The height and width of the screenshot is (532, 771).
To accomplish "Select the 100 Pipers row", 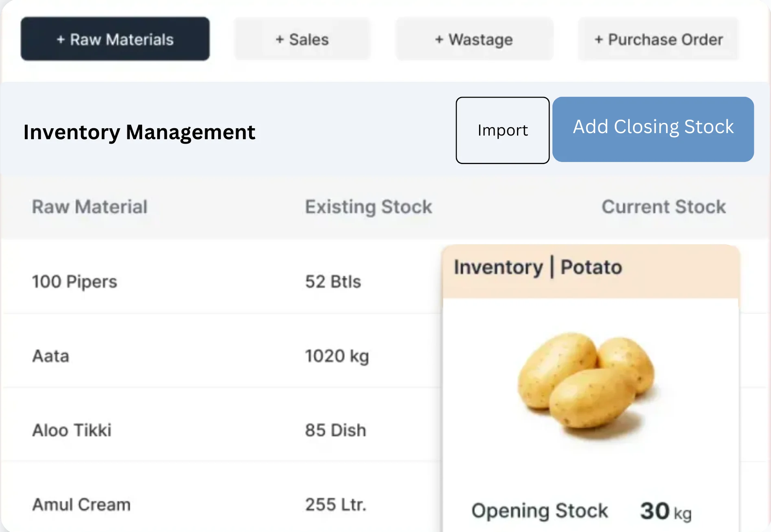I will [x=74, y=282].
